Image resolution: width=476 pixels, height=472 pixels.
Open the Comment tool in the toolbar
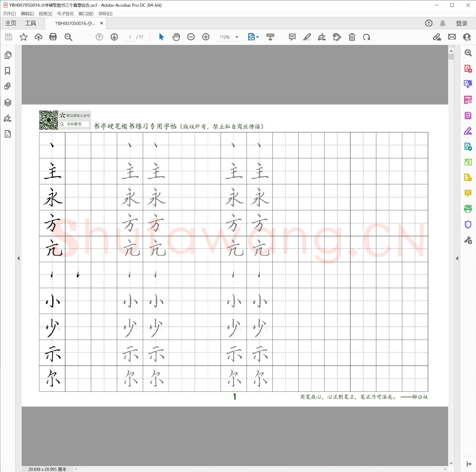click(292, 37)
